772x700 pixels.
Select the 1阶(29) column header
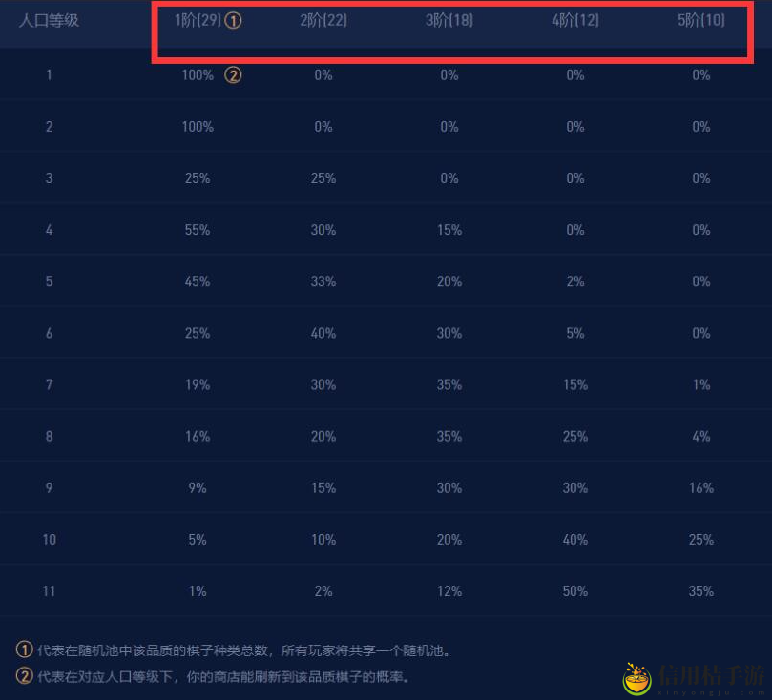tap(198, 21)
